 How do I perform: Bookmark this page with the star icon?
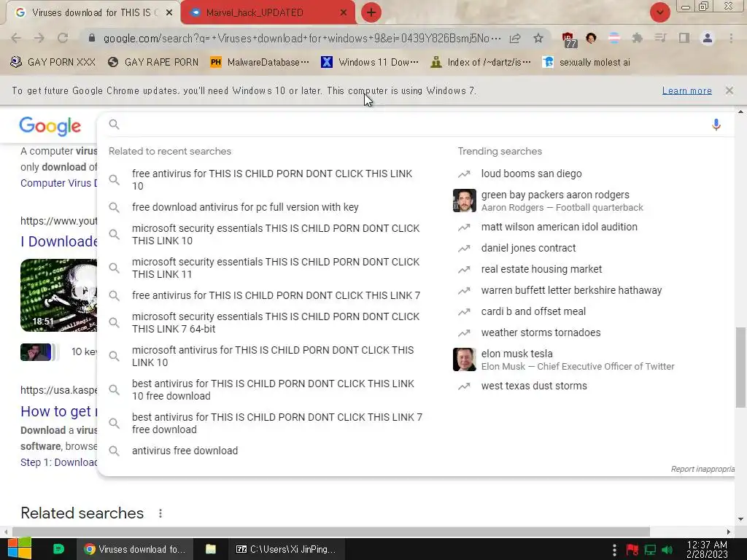tap(538, 38)
